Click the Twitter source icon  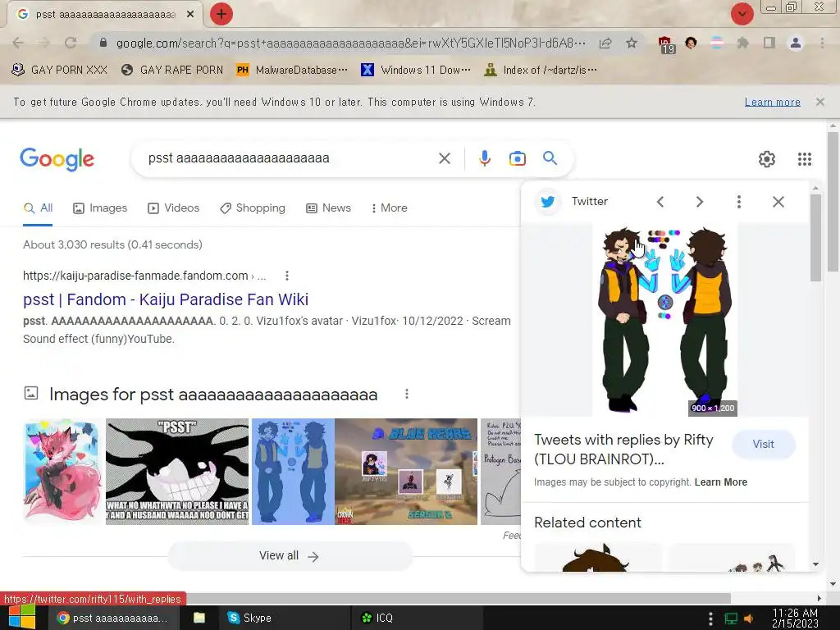pyautogui.click(x=547, y=202)
